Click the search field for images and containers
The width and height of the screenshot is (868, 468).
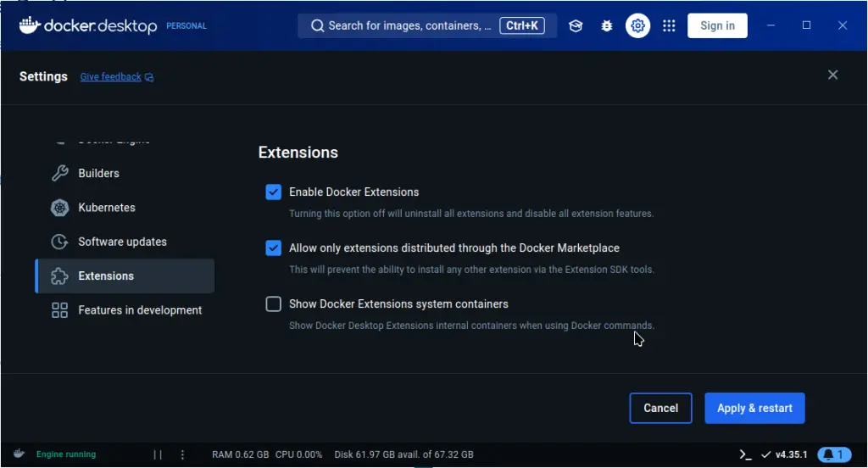[409, 25]
